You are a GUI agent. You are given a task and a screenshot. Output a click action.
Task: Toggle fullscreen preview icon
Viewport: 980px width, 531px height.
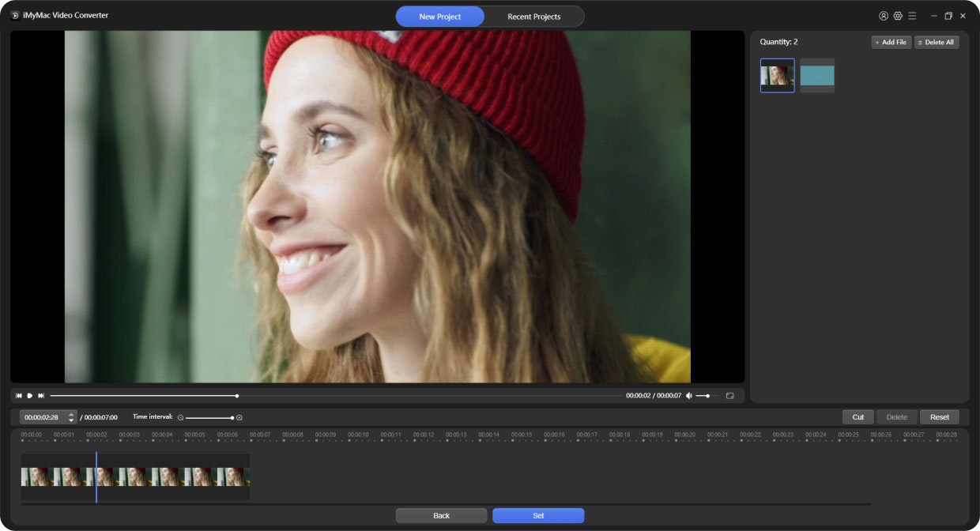[x=730, y=395]
